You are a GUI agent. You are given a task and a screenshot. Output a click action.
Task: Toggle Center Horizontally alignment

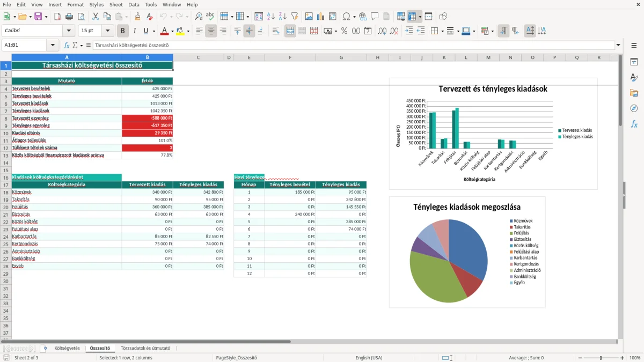coord(211,31)
